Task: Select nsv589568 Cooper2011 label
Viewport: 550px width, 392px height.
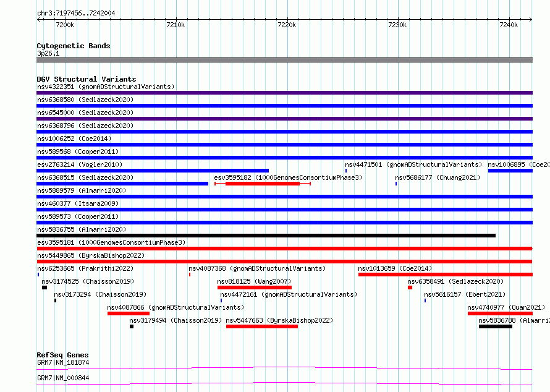Action: point(78,151)
